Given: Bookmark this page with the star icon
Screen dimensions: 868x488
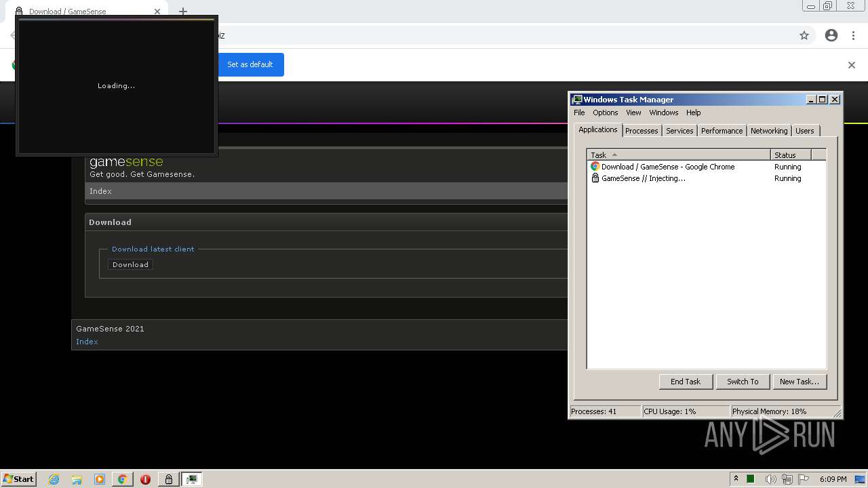Looking at the screenshot, I should click(x=804, y=35).
